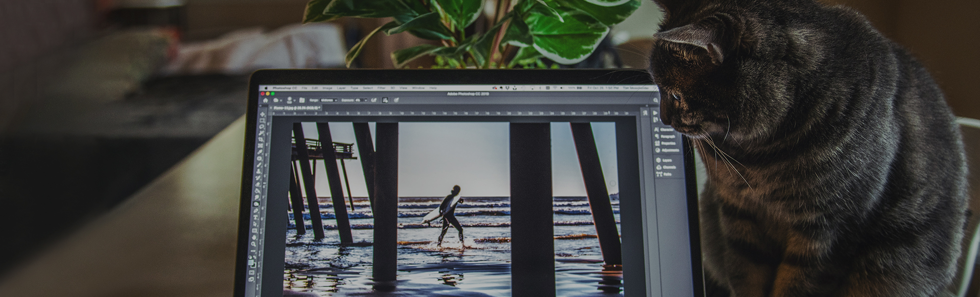This screenshot has height=297, width=980.
Task: Open the Select menu
Action: pyautogui.click(x=368, y=88)
